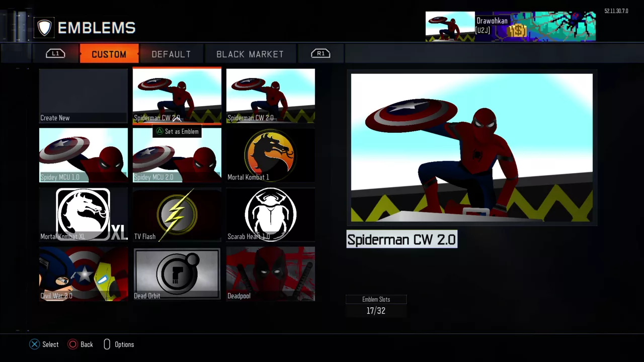The image size is (644, 362).
Task: Select the highlighted Spiderman CW 2.0 emblem
Action: pyautogui.click(x=177, y=96)
